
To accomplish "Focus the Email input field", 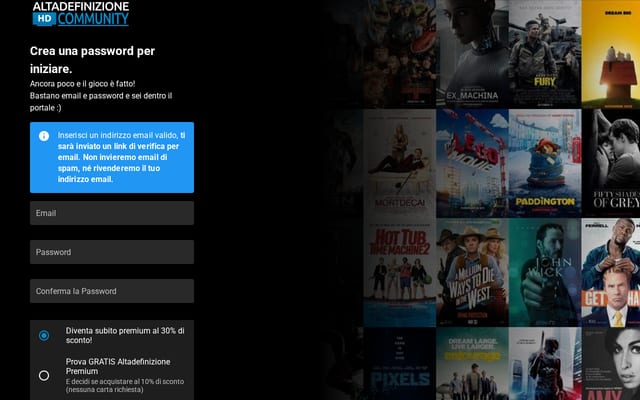I will click(x=112, y=213).
